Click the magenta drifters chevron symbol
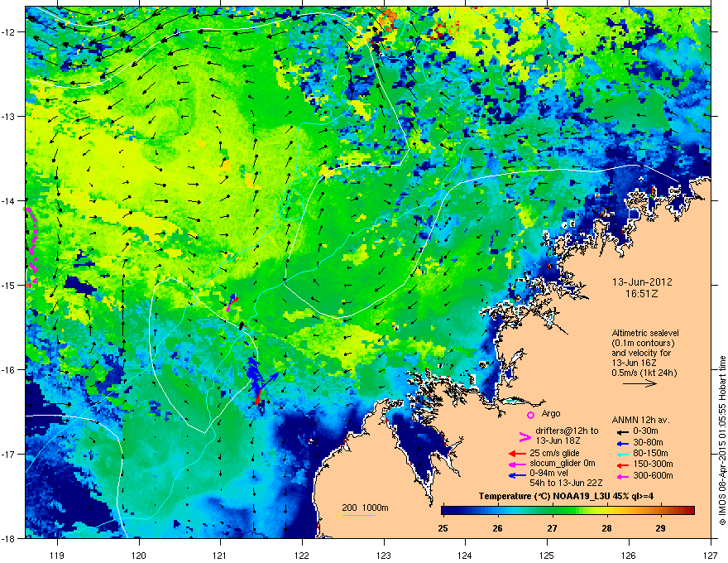This screenshot has height=563, width=728. pyautogui.click(x=524, y=437)
